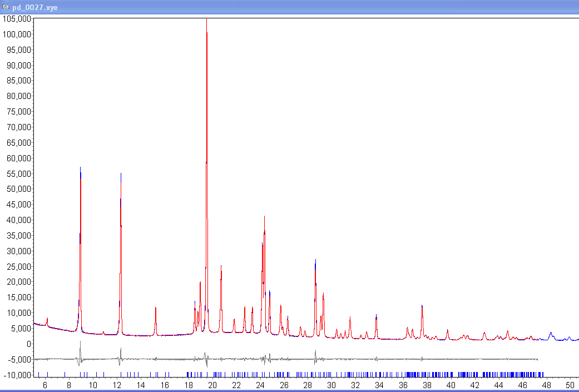Image resolution: width=579 pixels, height=392 pixels.
Task: Click the peak top near 28.6 degrees
Action: 315,260
